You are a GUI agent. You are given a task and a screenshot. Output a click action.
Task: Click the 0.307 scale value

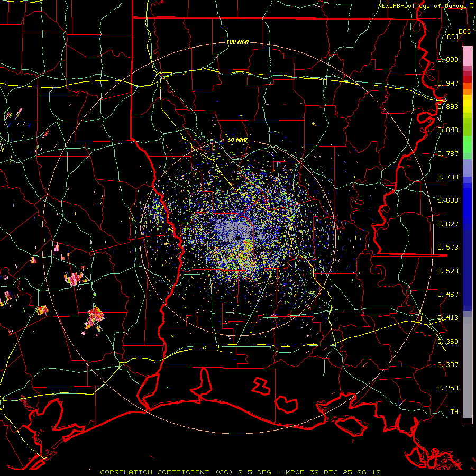[448, 365]
